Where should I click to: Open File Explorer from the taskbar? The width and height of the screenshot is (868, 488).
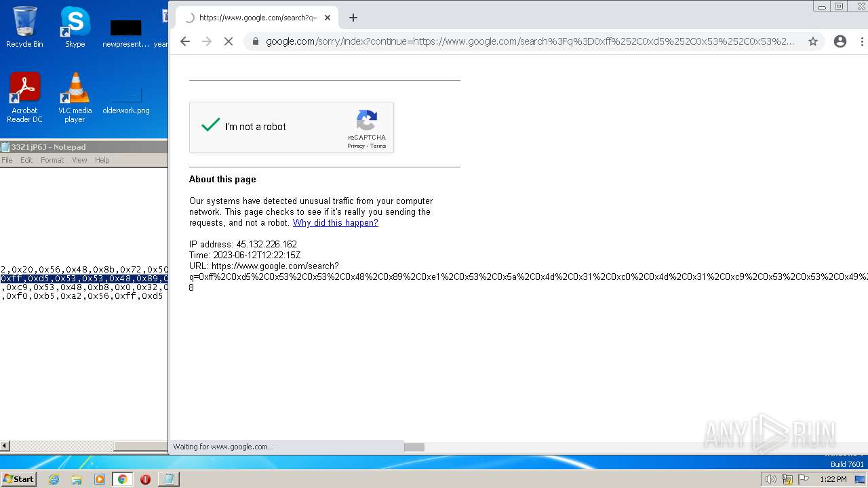(x=77, y=479)
